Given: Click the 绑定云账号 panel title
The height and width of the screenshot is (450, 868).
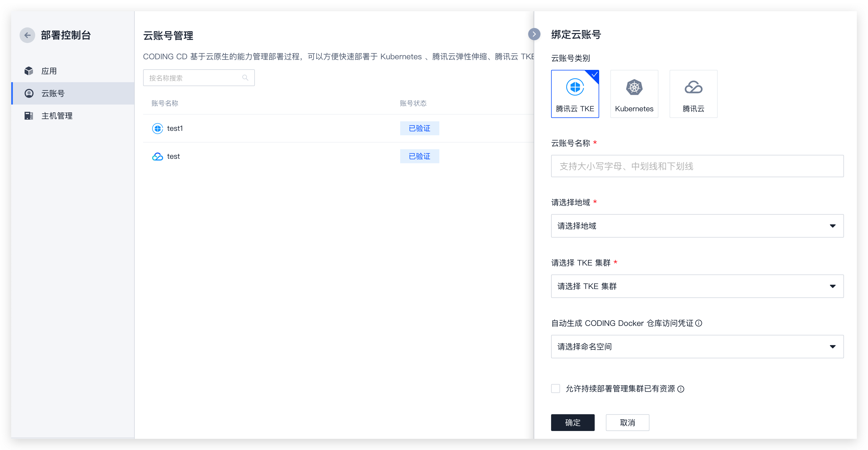Looking at the screenshot, I should point(576,34).
